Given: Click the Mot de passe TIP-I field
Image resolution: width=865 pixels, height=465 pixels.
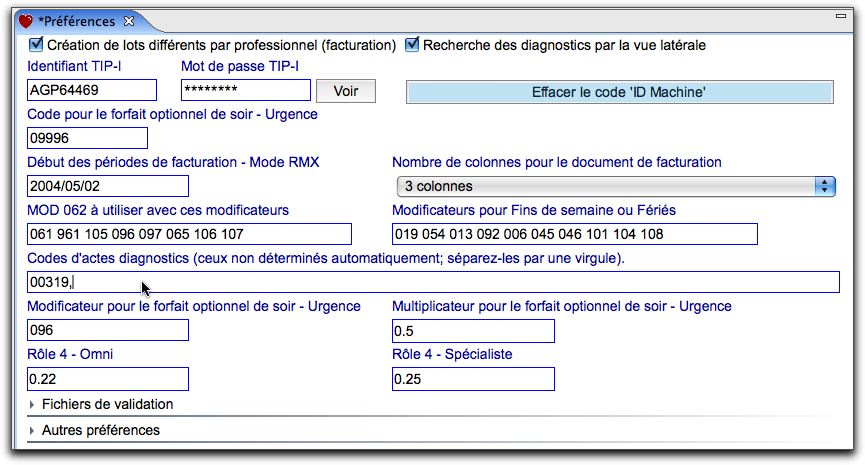Looking at the screenshot, I should pos(245,90).
